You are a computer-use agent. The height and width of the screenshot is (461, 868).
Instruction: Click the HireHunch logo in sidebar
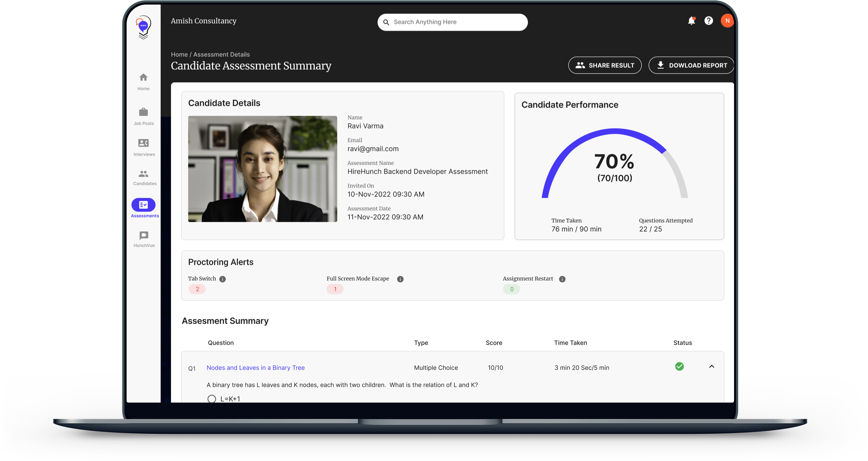[x=143, y=27]
